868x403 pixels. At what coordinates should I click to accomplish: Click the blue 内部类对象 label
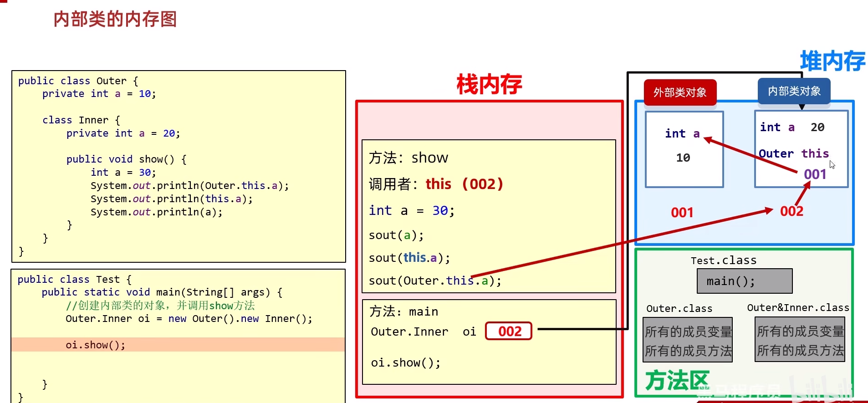794,91
